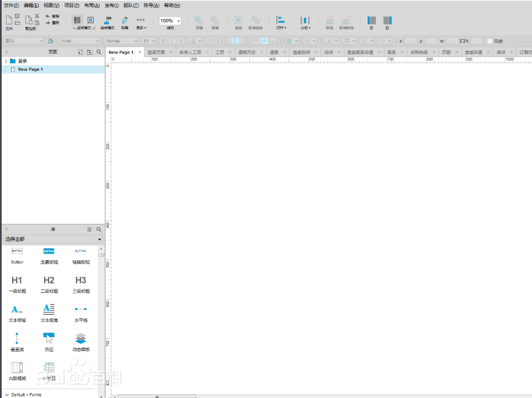Select the H1 heading widget
The image size is (532, 398).
point(17,284)
